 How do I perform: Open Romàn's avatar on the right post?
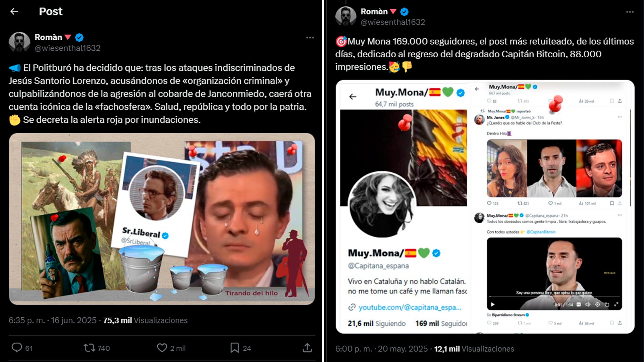[346, 16]
